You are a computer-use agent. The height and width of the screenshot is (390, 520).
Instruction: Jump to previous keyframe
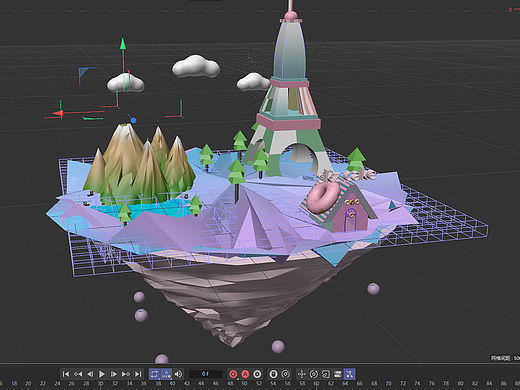coord(78,374)
